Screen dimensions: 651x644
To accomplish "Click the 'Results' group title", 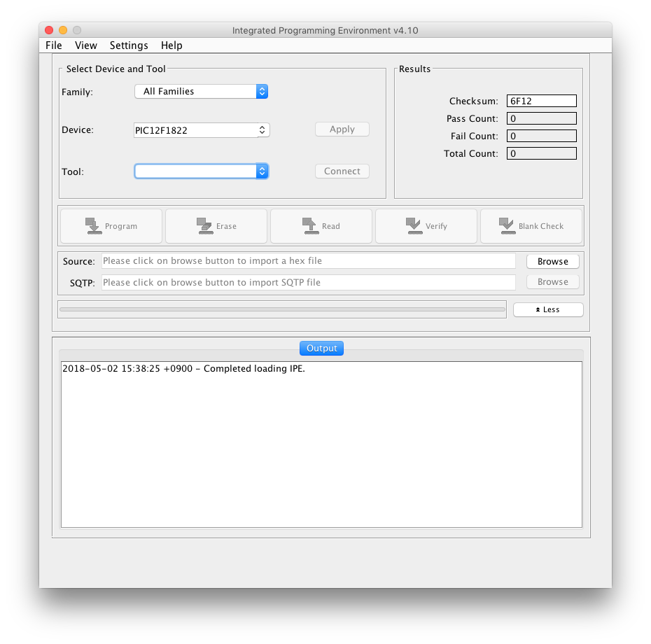I will coord(415,69).
